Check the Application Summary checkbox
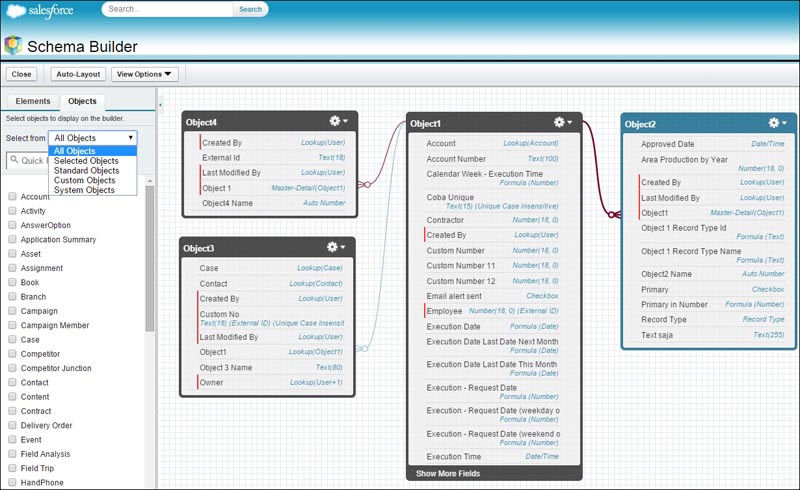Screen dimensions: 800x490 [x=12, y=239]
